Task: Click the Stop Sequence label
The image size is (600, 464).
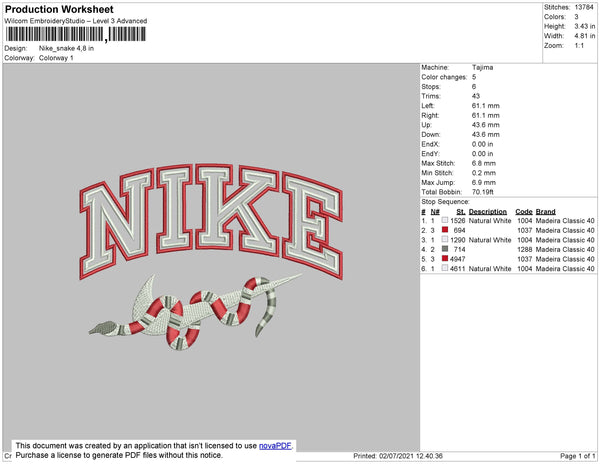Action: [445, 202]
